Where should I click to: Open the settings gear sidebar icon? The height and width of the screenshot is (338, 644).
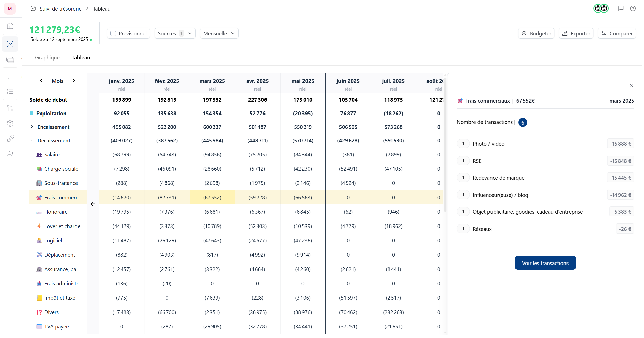tap(10, 123)
